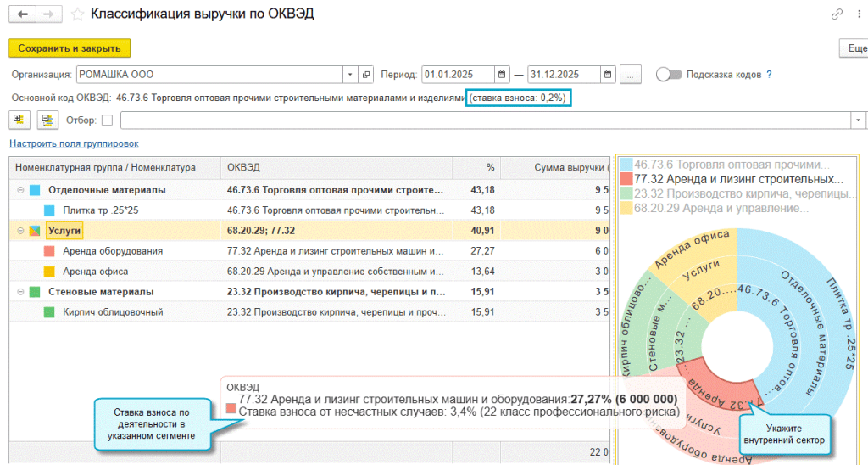Click green swatch of Стеновые материалы

[35, 292]
